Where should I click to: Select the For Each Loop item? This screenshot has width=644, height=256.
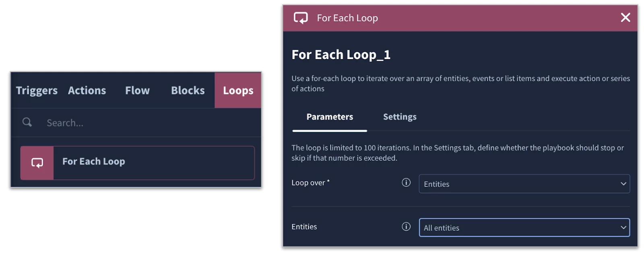pyautogui.click(x=137, y=163)
